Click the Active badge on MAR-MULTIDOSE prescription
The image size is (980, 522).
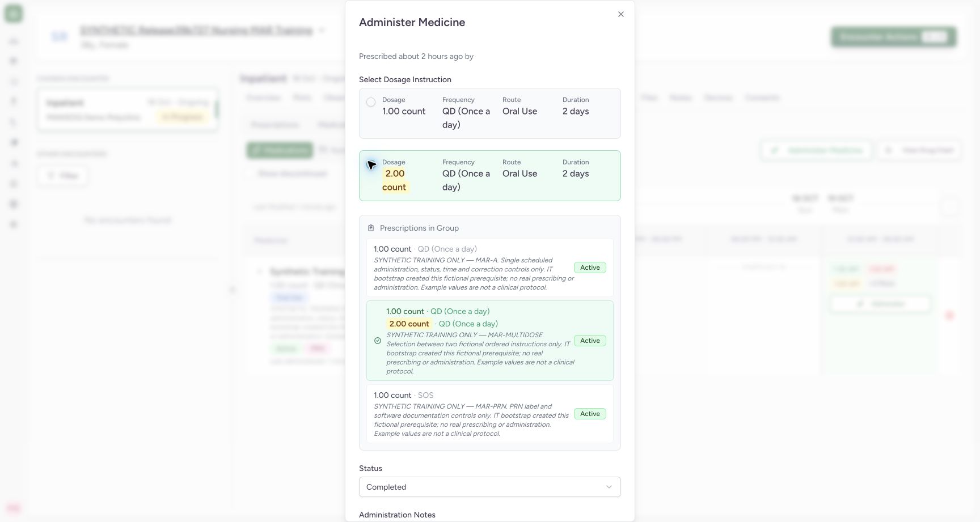pos(590,341)
